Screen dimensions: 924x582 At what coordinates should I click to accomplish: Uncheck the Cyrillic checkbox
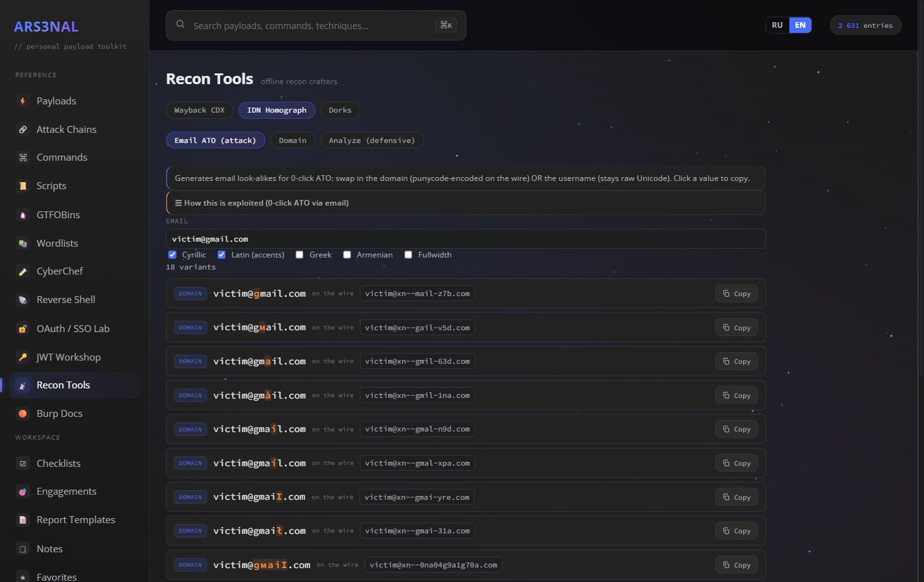tap(172, 255)
